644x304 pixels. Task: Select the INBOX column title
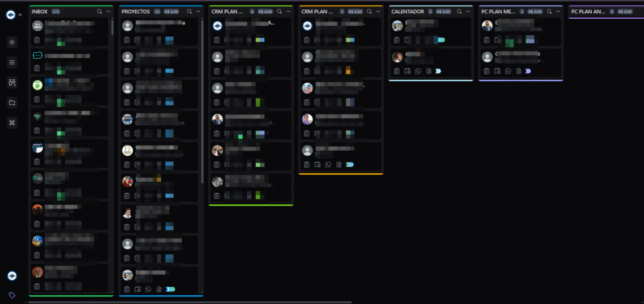click(40, 11)
